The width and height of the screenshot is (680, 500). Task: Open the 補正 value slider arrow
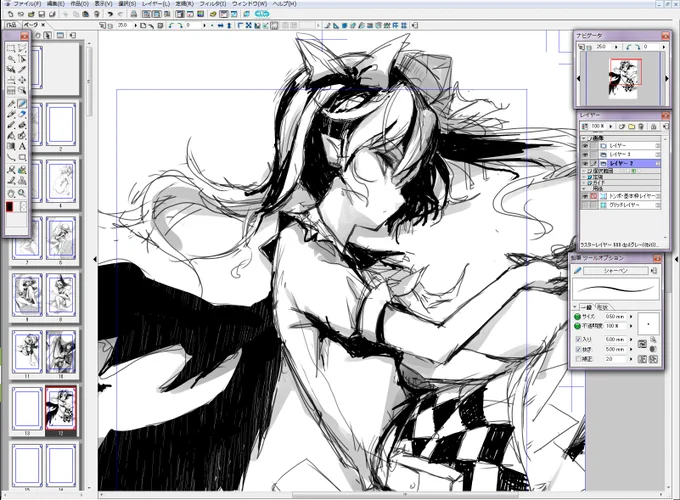(631, 359)
